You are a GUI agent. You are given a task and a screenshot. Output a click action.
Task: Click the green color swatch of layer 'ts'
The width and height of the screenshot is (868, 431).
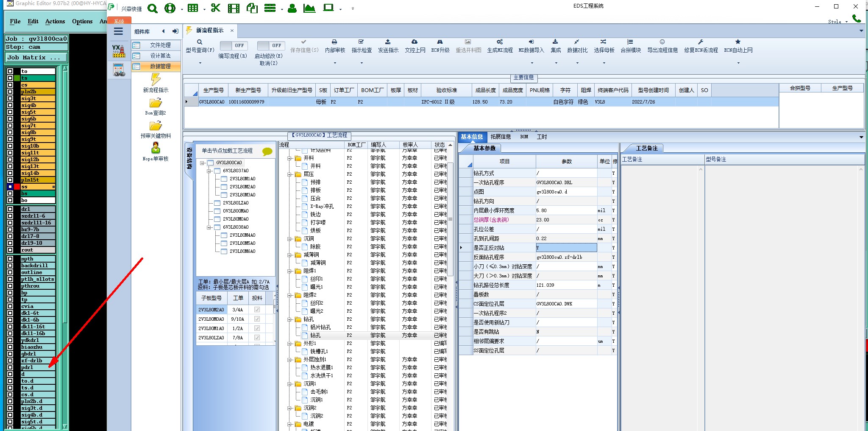click(17, 78)
